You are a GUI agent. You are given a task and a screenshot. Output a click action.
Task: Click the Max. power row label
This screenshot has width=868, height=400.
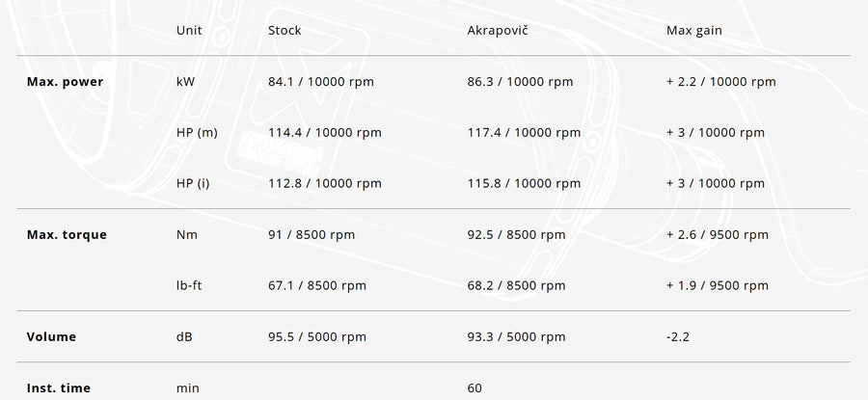(65, 82)
